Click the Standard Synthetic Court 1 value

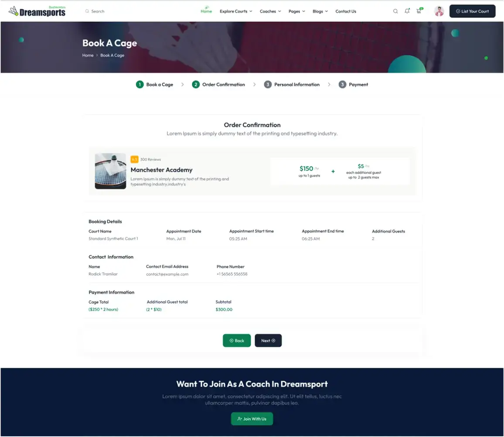(113, 239)
